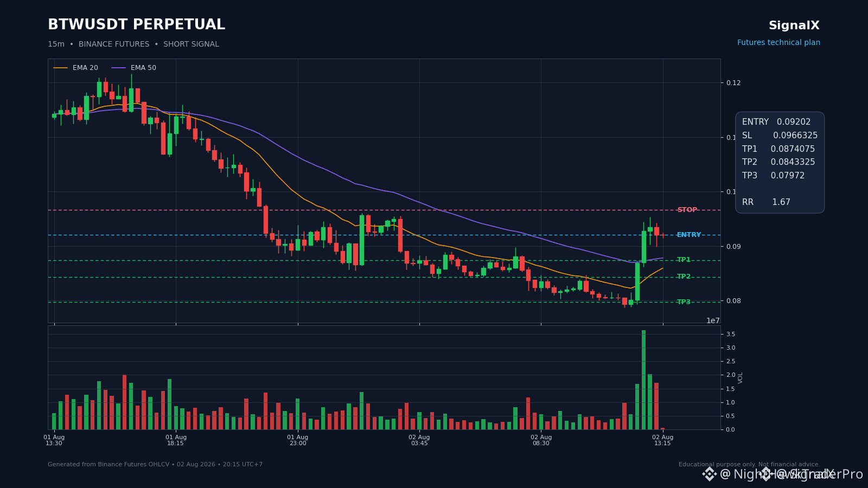
Task: Click the SignalX brand name
Action: (x=794, y=25)
